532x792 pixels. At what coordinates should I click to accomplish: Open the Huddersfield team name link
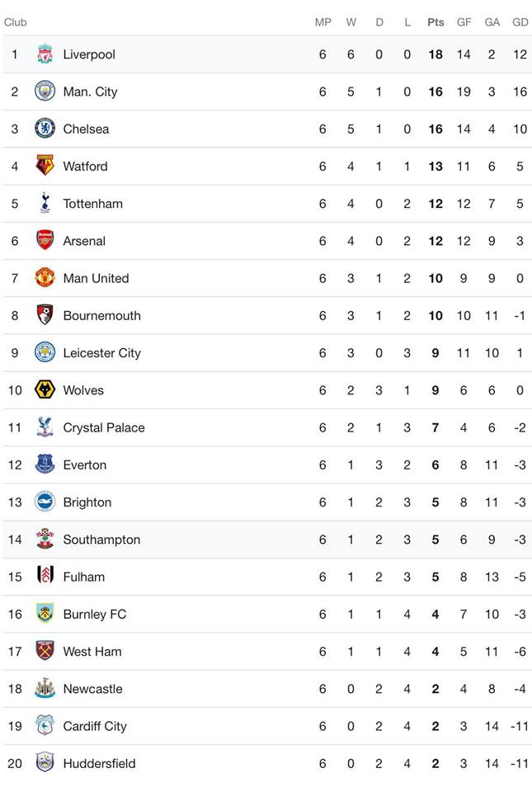[100, 763]
